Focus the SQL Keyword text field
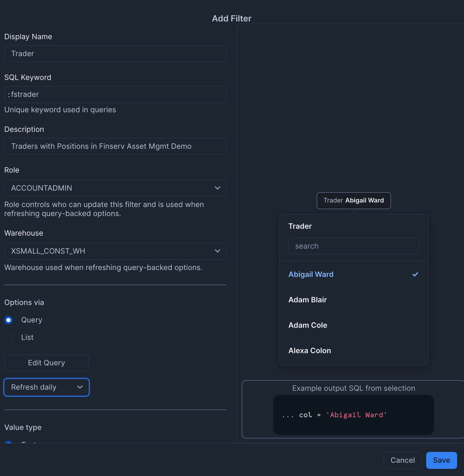Screen dimensions: 464x476 click(x=115, y=95)
